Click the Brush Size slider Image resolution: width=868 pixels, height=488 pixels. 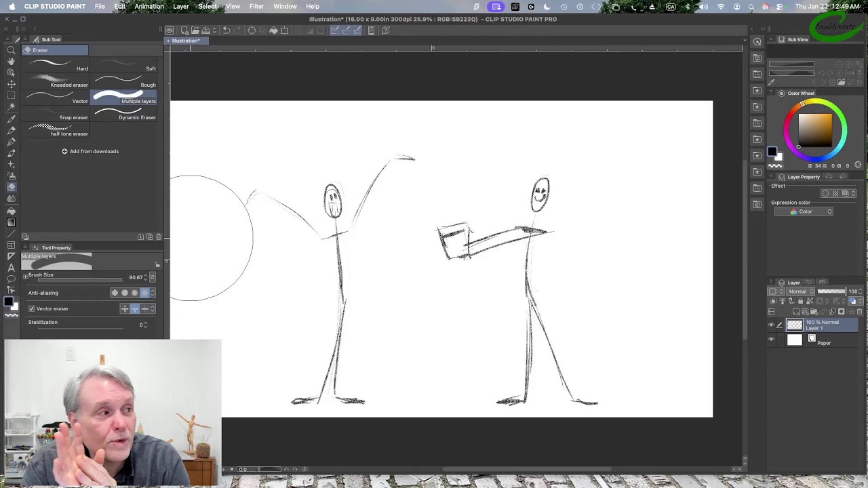81,280
